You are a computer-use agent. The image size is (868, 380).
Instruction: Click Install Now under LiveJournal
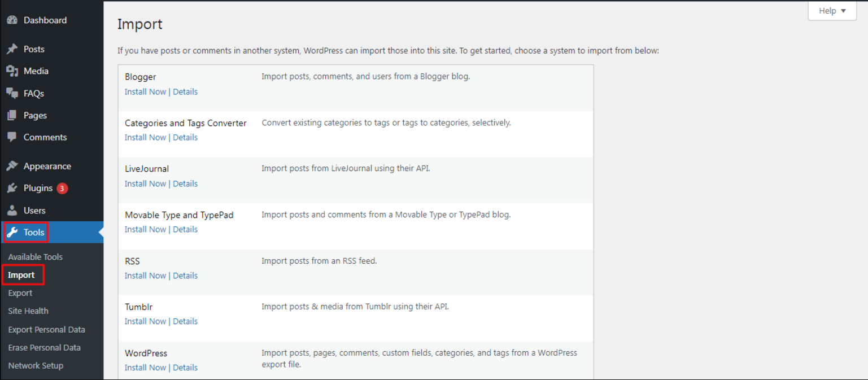(x=145, y=184)
